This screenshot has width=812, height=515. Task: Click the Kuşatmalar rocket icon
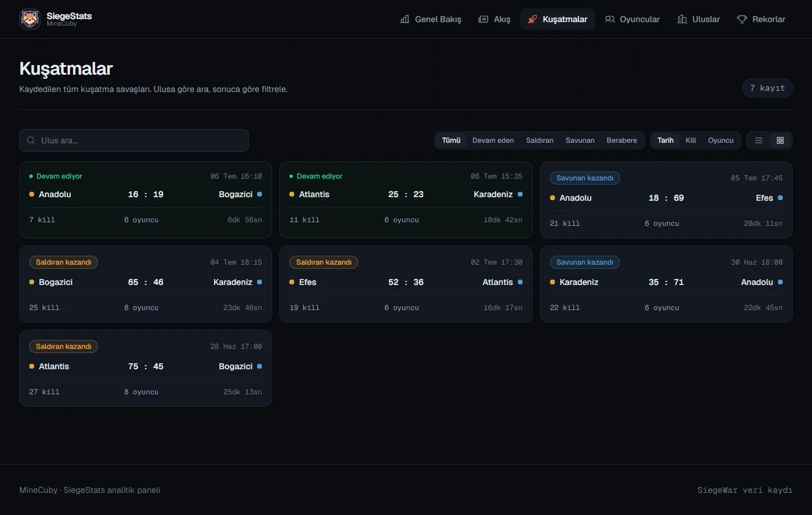tap(532, 19)
